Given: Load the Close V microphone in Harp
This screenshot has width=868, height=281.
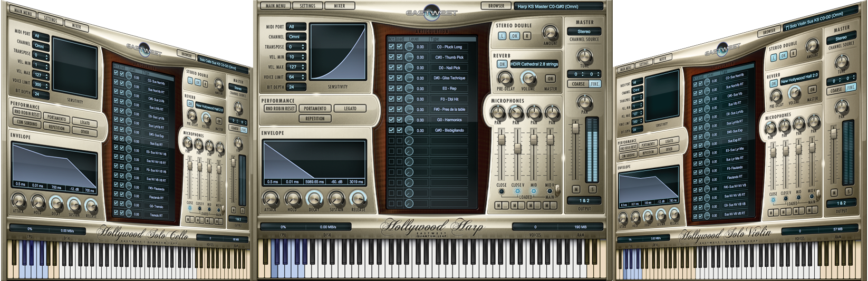Looking at the screenshot, I should point(518,191).
